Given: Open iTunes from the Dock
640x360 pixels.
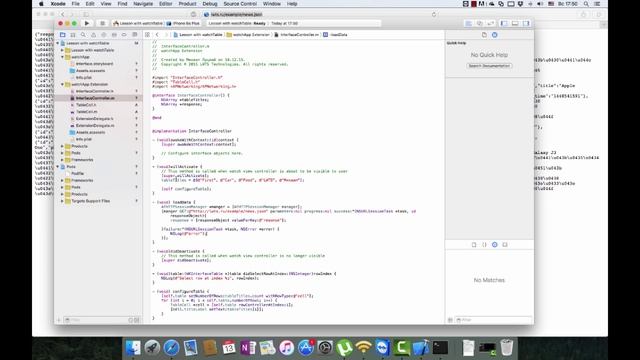Looking at the screenshot, I should click(287, 347).
